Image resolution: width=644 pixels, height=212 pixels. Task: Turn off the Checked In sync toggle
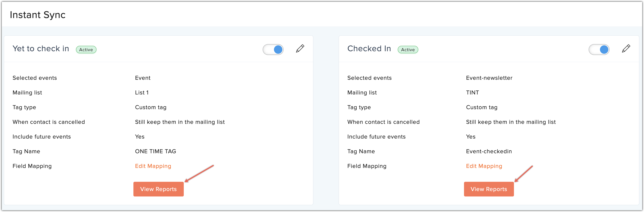(599, 50)
